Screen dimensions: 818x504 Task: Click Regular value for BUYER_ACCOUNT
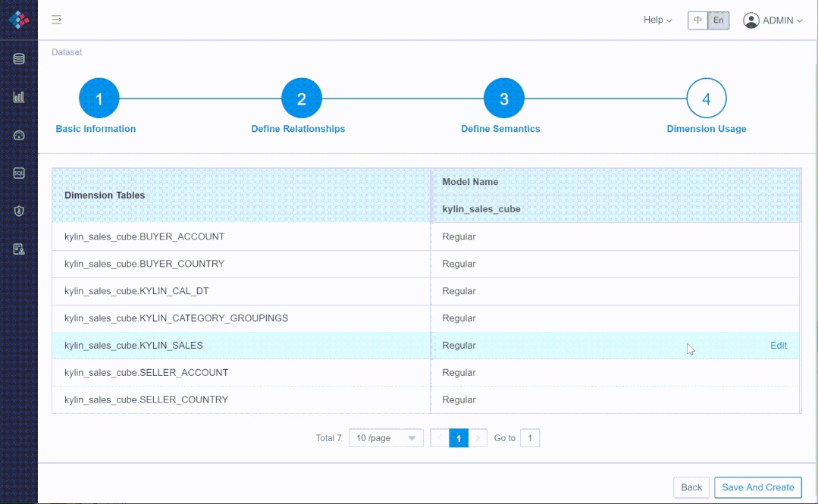point(459,237)
